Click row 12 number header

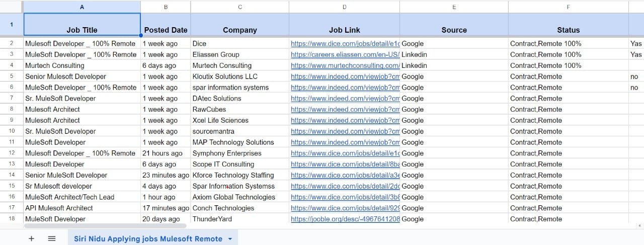[12, 153]
